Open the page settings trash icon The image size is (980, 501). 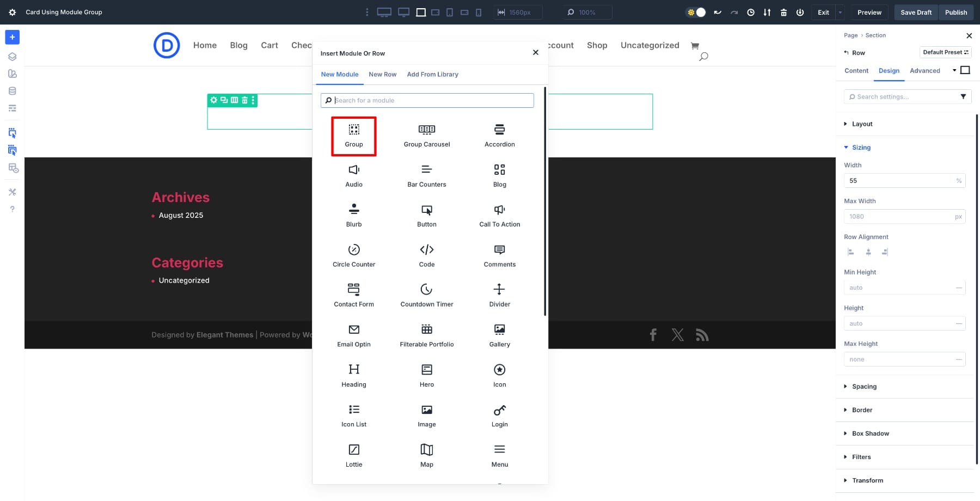(x=783, y=12)
